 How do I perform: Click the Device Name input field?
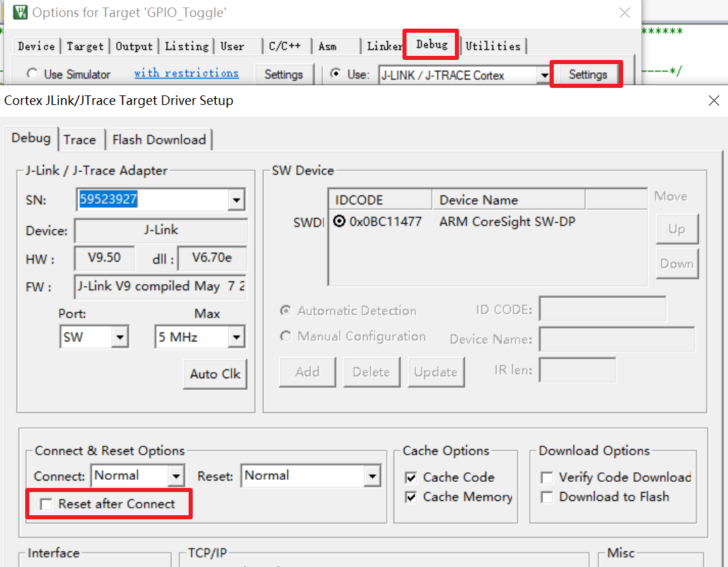[617, 339]
